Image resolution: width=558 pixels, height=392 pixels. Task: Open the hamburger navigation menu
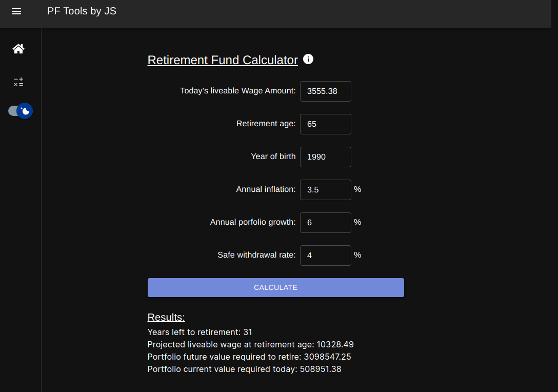pos(16,11)
